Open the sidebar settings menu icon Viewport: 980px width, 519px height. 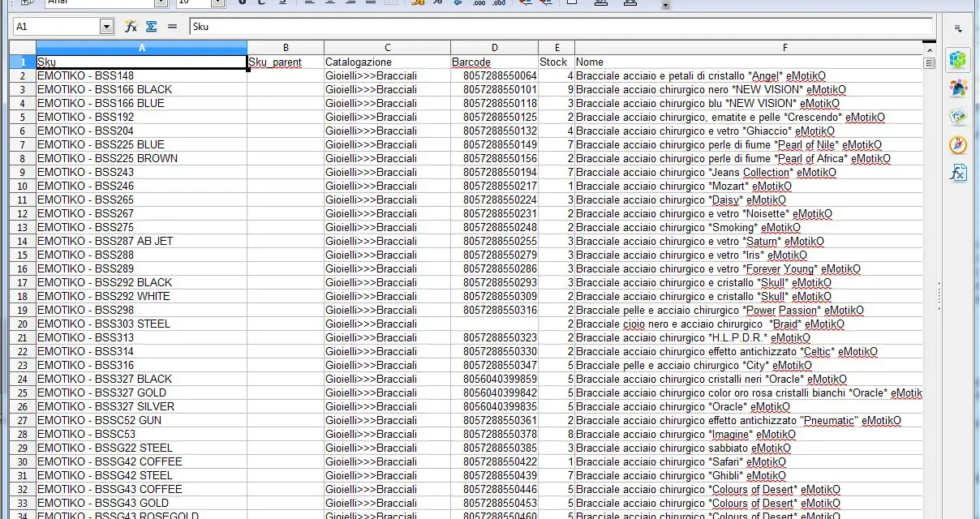coord(958,28)
